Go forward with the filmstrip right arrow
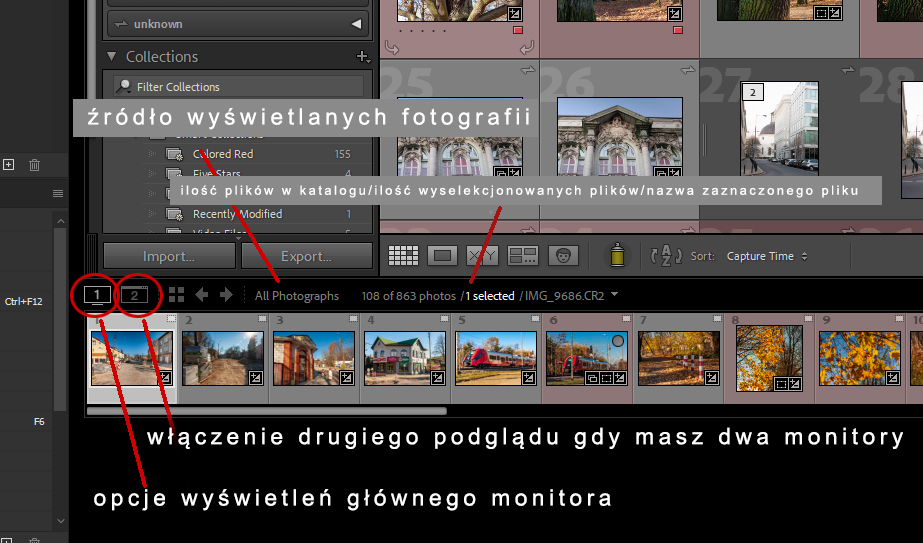The height and width of the screenshot is (543, 923). click(x=226, y=295)
